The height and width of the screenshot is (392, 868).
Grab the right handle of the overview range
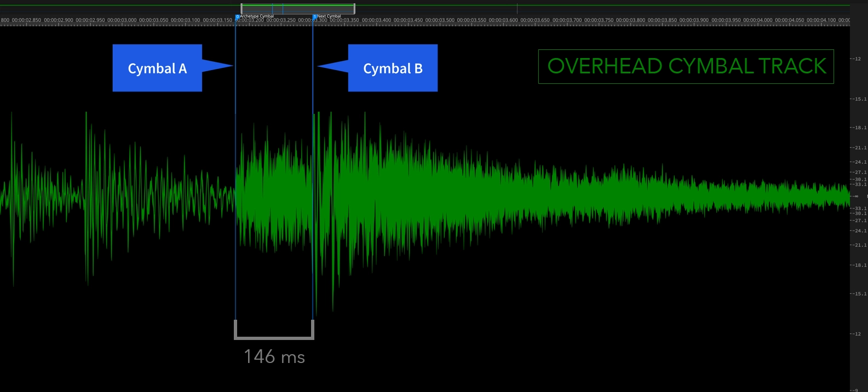(x=354, y=9)
